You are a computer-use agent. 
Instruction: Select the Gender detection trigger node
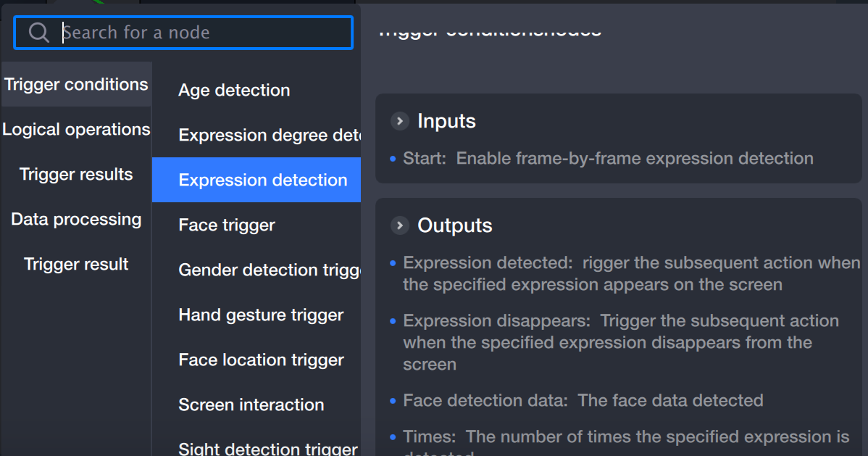pyautogui.click(x=269, y=270)
